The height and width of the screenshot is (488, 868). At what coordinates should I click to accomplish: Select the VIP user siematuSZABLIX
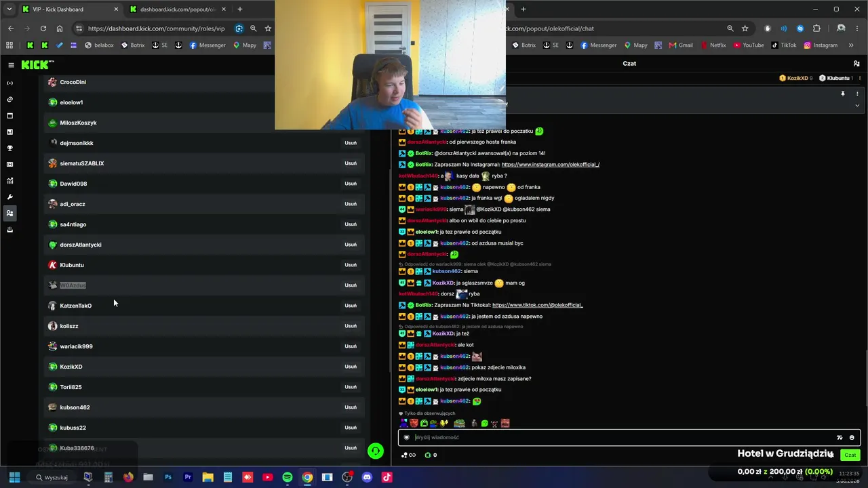(82, 163)
